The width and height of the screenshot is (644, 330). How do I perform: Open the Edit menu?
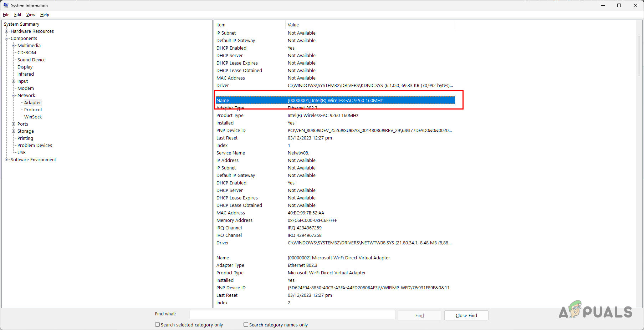(x=18, y=15)
